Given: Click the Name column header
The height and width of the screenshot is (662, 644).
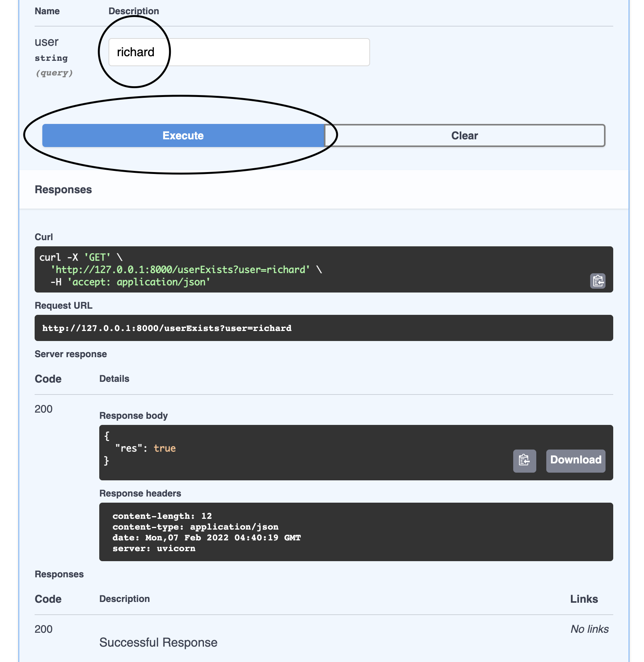Looking at the screenshot, I should coord(47,11).
